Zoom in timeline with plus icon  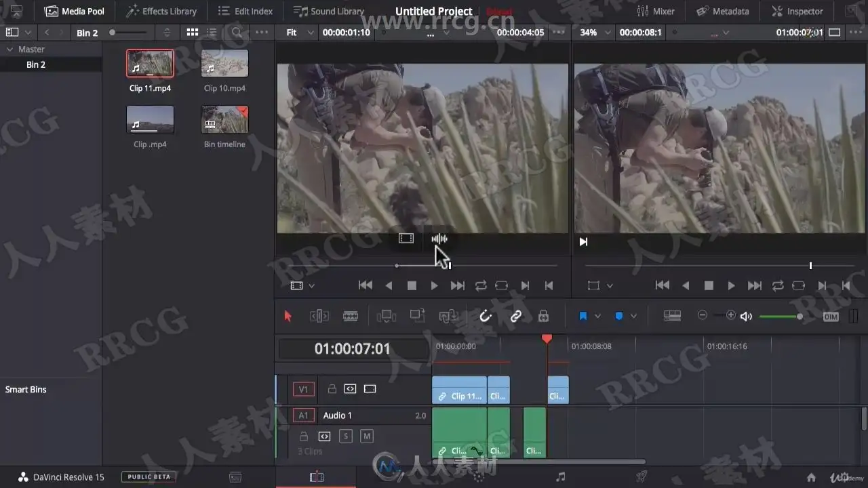coord(730,315)
